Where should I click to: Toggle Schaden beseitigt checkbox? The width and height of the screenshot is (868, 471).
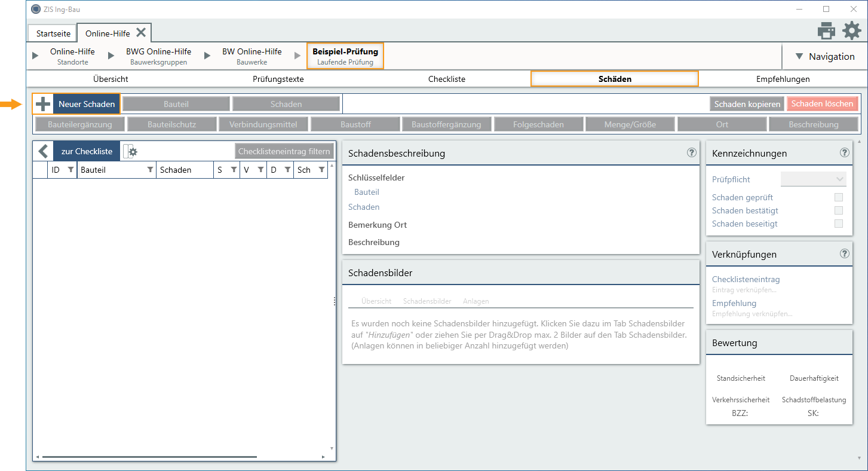[839, 224]
